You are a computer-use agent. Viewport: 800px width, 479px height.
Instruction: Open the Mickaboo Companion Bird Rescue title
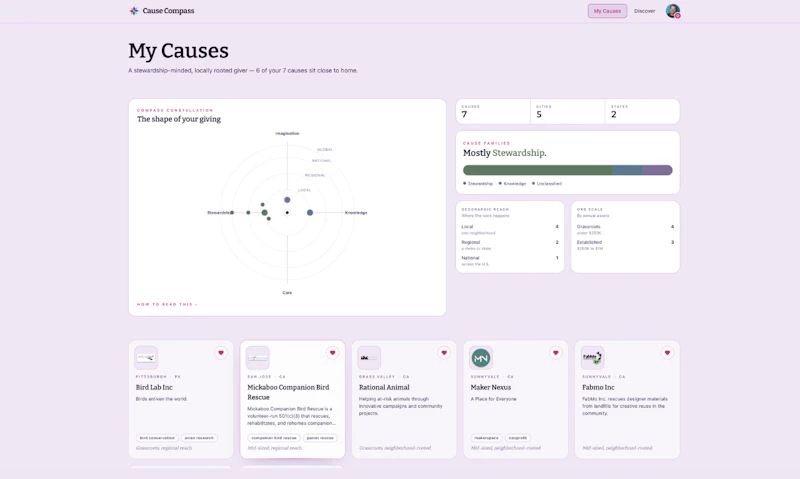[x=288, y=392]
